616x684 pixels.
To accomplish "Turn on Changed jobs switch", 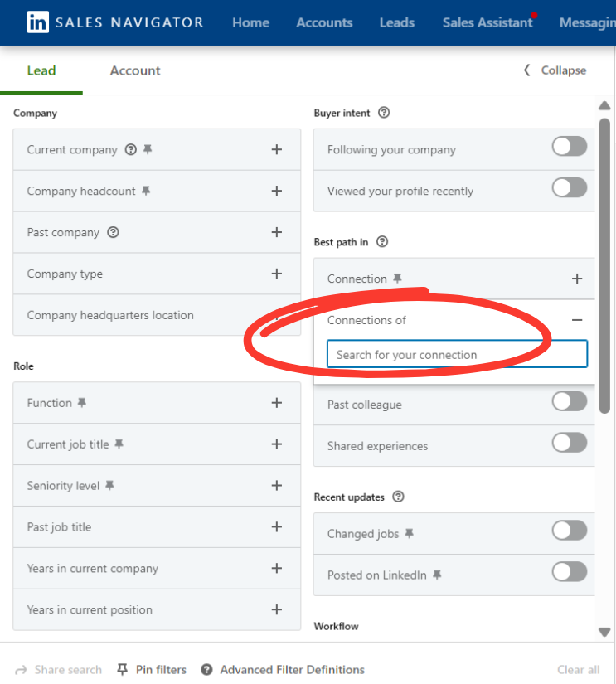I will [x=570, y=530].
